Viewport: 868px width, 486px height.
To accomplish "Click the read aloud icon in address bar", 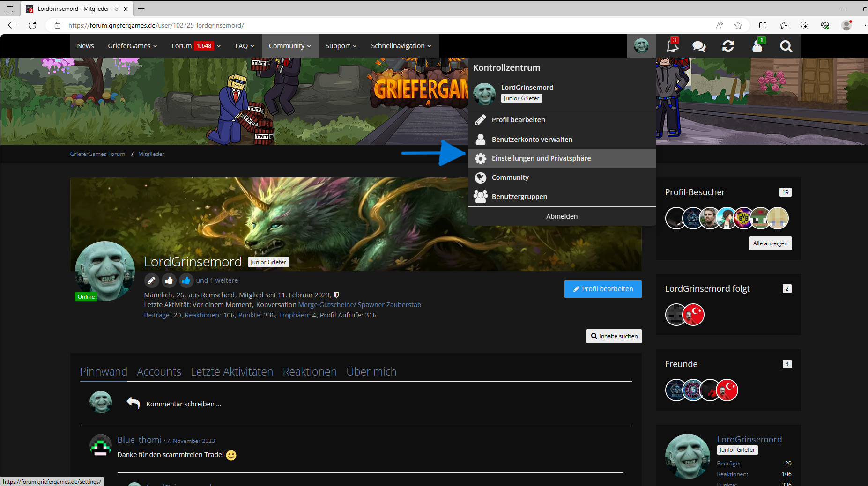I will pyautogui.click(x=720, y=25).
